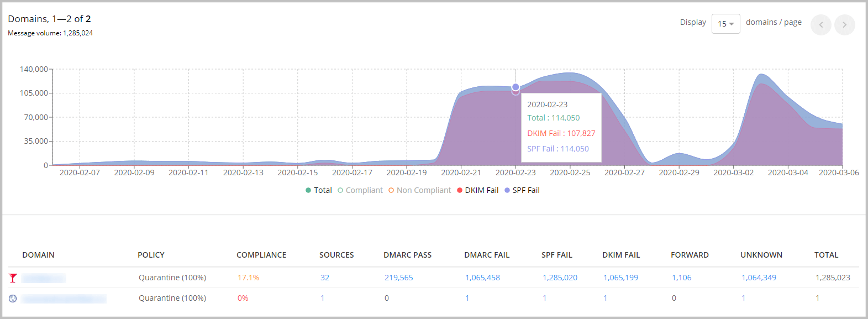
Task: Go to previous page of domains
Action: point(820,25)
